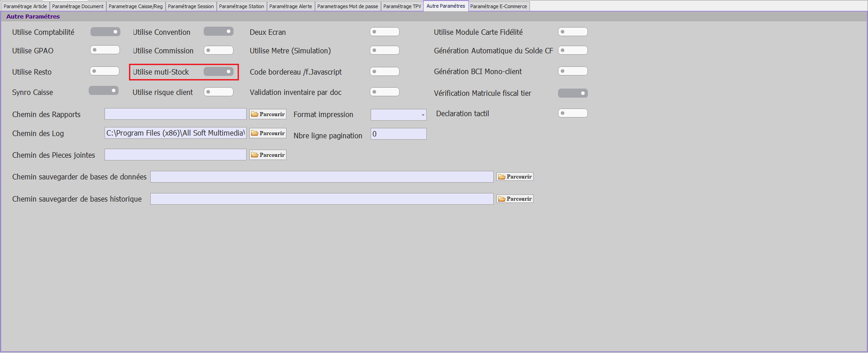The image size is (868, 353).
Task: Disable Vérification Matricule fiscal tier switch
Action: (573, 93)
